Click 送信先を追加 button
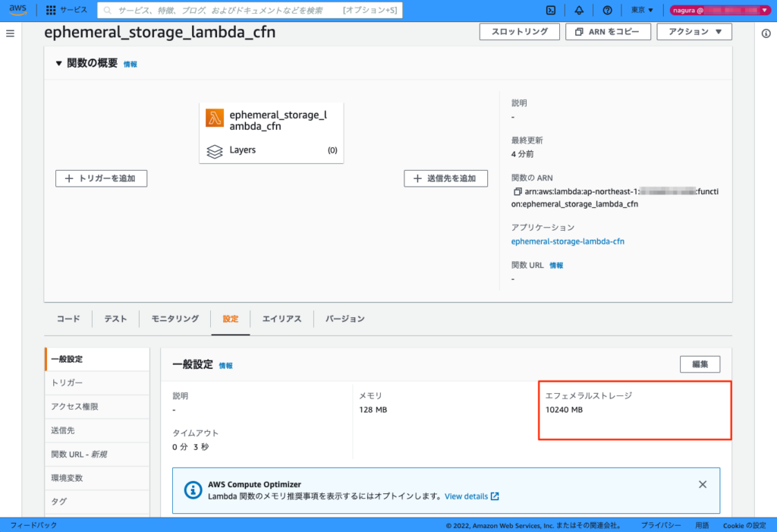Viewport: 777px width, 532px height. click(x=445, y=178)
